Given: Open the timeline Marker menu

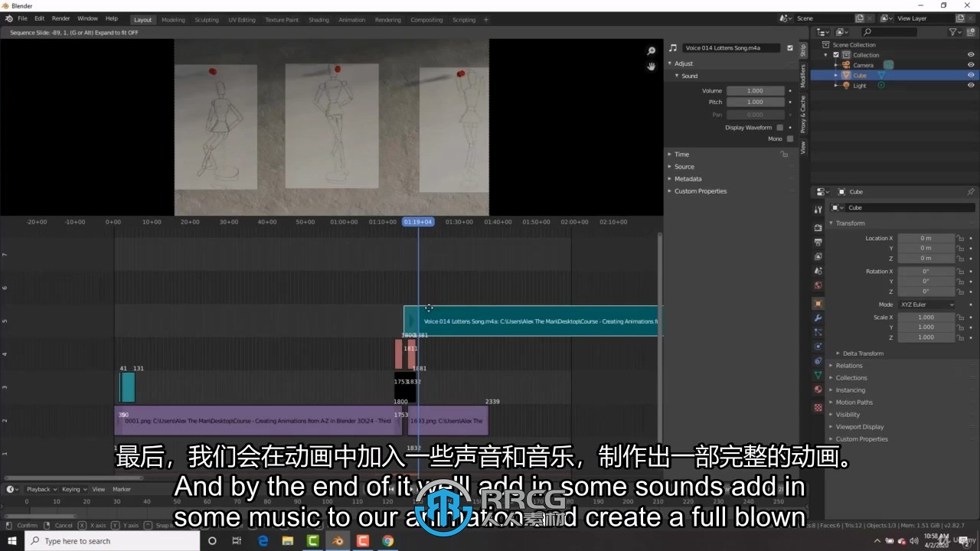Looking at the screenshot, I should 122,489.
